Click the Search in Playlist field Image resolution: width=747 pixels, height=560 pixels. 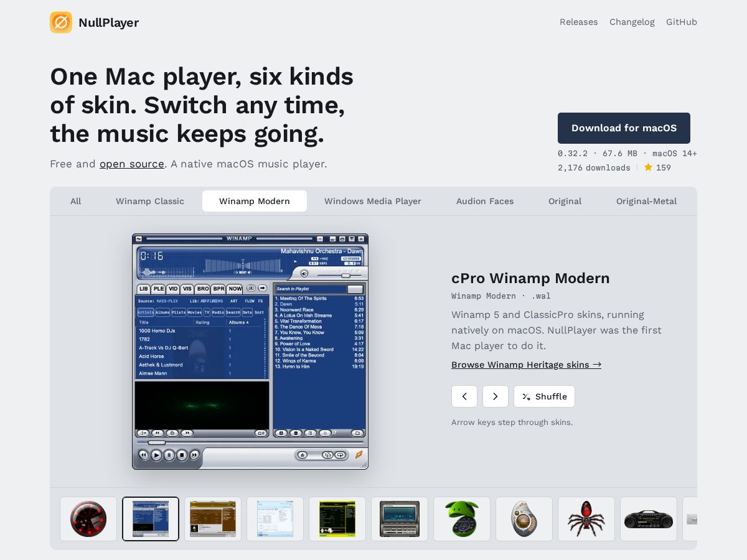click(311, 289)
